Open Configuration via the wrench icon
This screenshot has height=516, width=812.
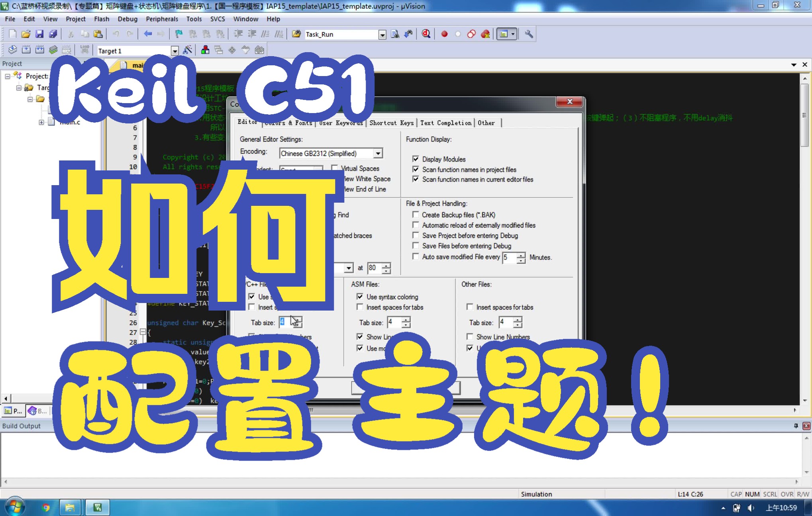coord(529,34)
